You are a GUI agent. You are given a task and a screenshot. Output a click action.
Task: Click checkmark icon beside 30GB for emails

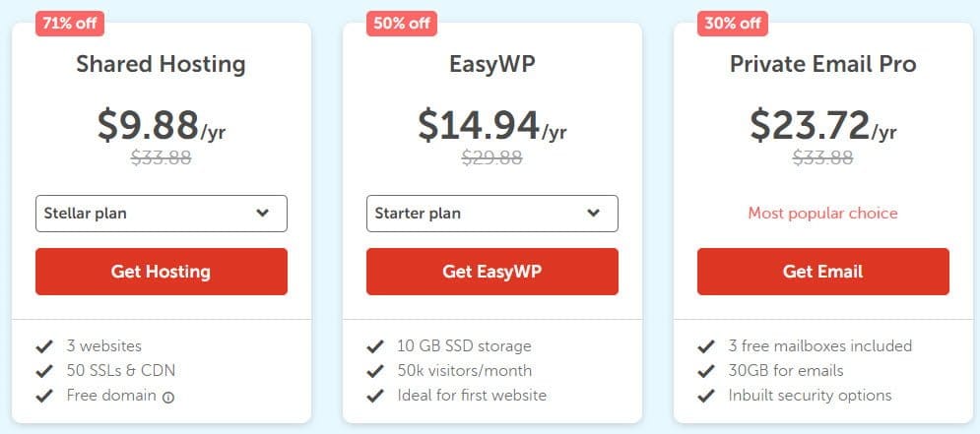pos(705,371)
